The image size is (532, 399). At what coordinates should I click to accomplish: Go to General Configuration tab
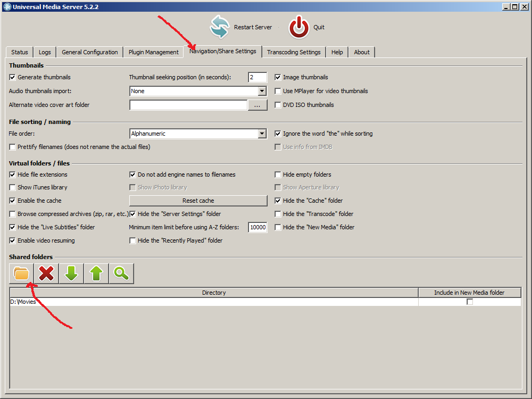click(x=90, y=52)
